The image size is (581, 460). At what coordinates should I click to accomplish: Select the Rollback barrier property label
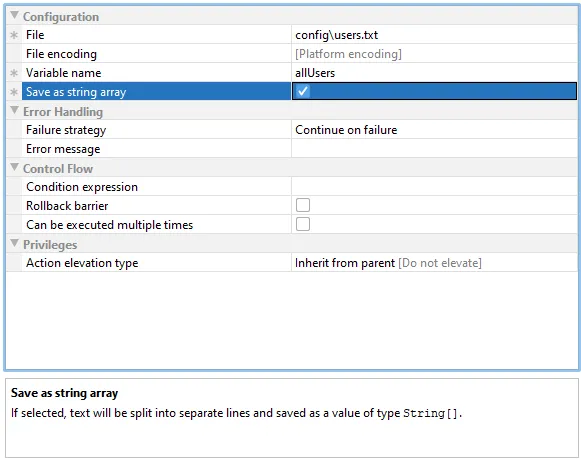click(x=67, y=205)
